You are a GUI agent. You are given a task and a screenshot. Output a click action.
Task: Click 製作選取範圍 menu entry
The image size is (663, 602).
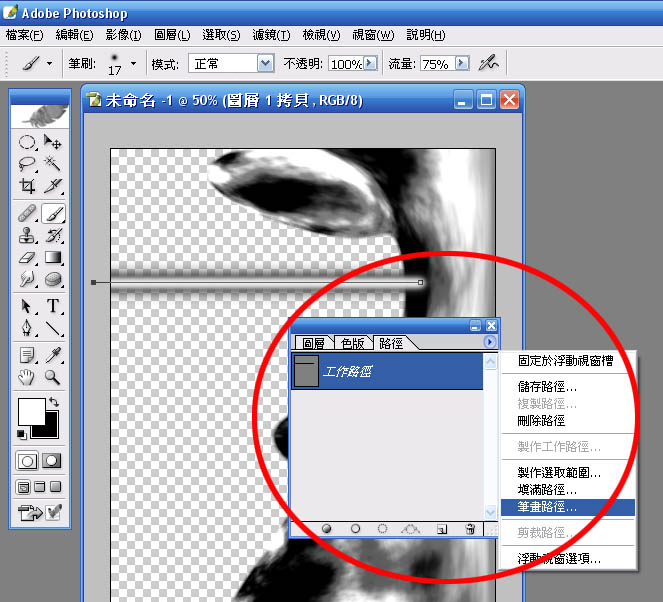(x=558, y=473)
